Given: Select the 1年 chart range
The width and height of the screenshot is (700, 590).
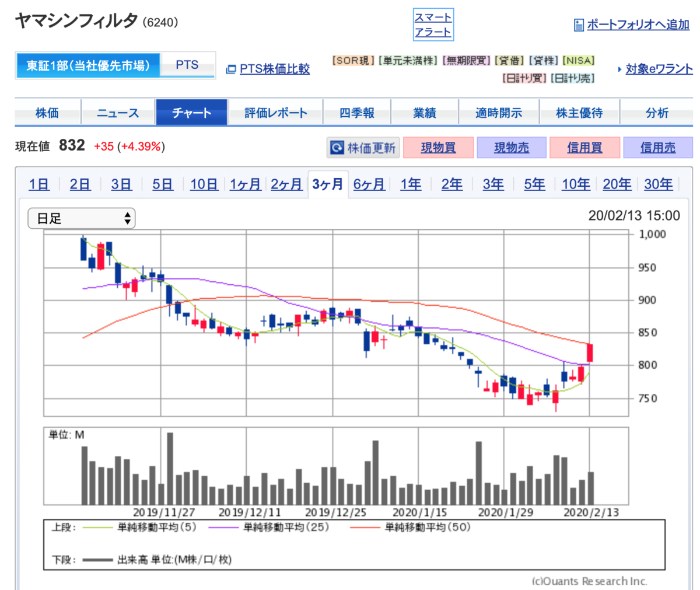Looking at the screenshot, I should 411,184.
